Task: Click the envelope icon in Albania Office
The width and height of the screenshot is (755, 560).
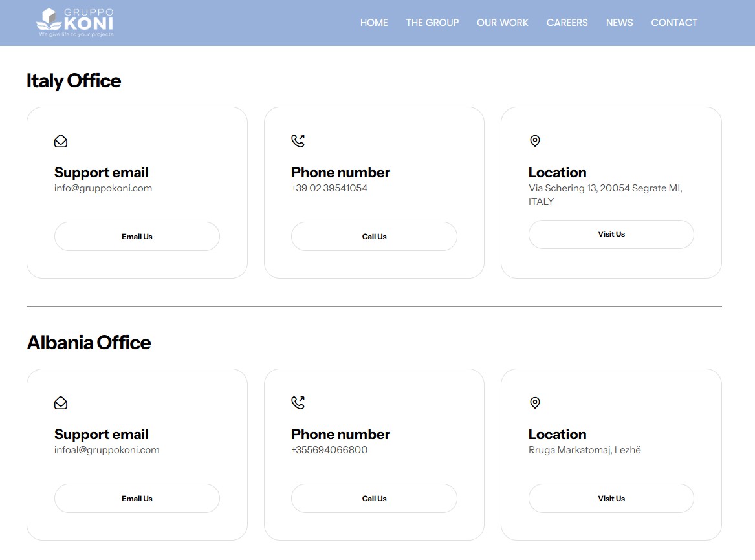Action: (61, 403)
